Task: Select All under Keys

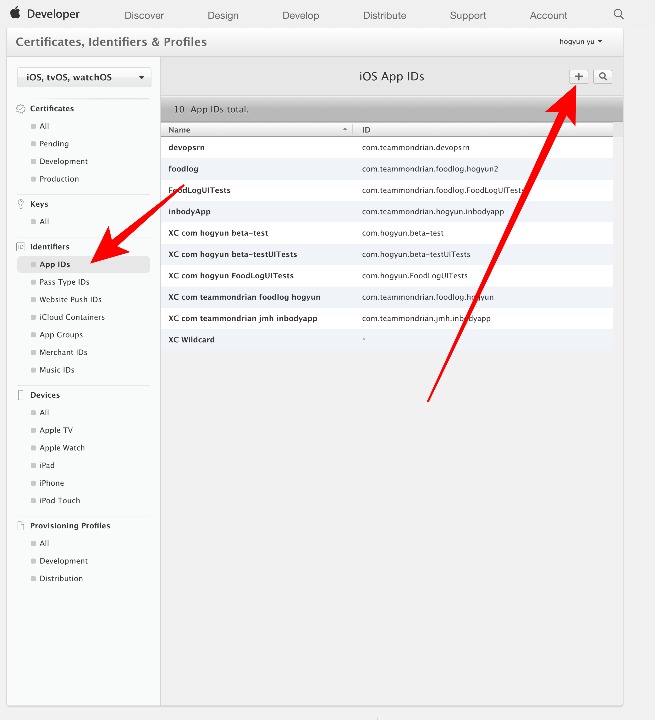Action: [x=44, y=221]
